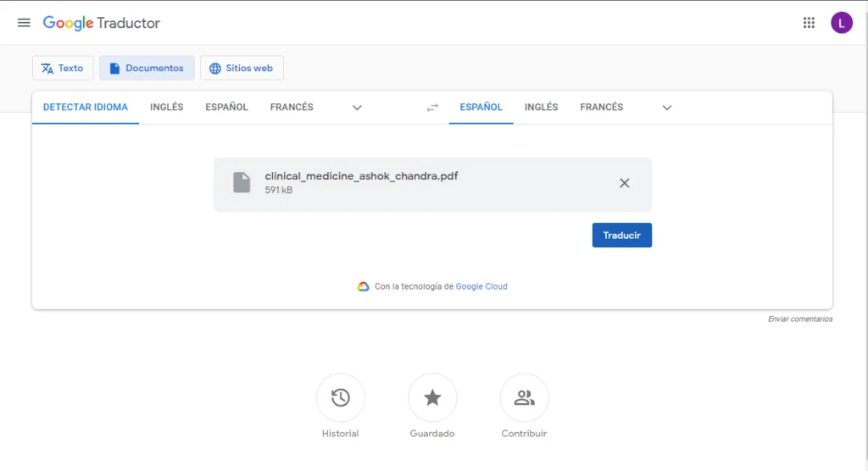Select Detectar idioma as source language
Viewport: 868px width, 471px height.
click(x=86, y=108)
